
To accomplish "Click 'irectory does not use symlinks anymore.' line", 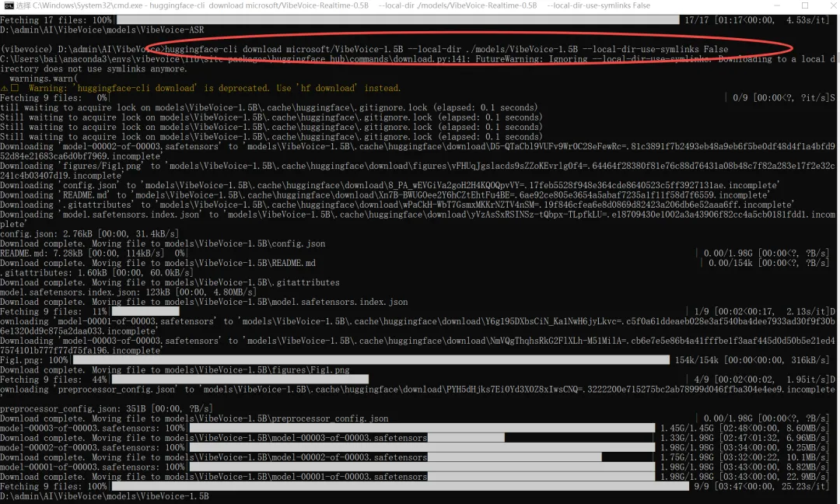I will pos(94,69).
